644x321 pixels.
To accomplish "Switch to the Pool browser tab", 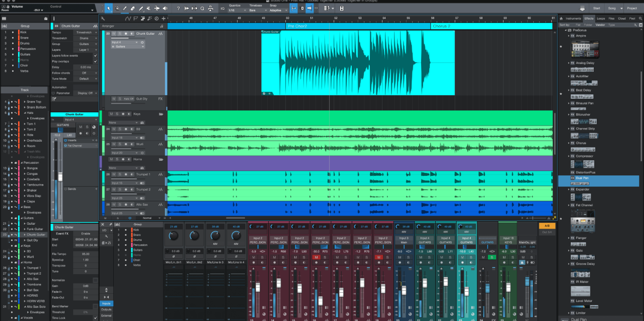I will point(632,19).
